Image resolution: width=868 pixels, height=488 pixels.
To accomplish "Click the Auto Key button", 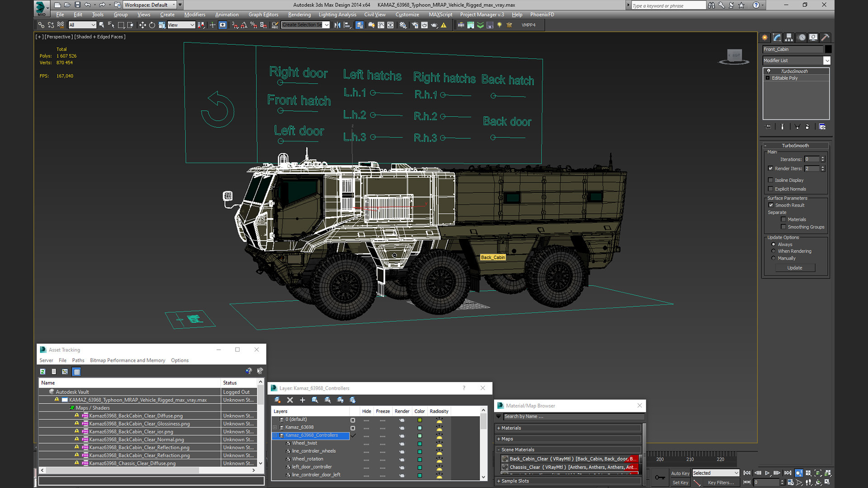I will 680,473.
